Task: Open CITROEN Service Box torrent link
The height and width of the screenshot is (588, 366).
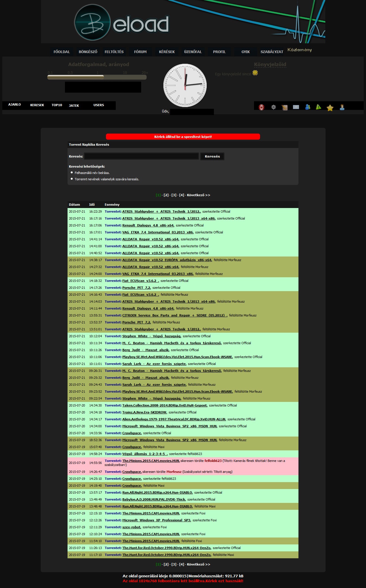Action: [x=175, y=315]
